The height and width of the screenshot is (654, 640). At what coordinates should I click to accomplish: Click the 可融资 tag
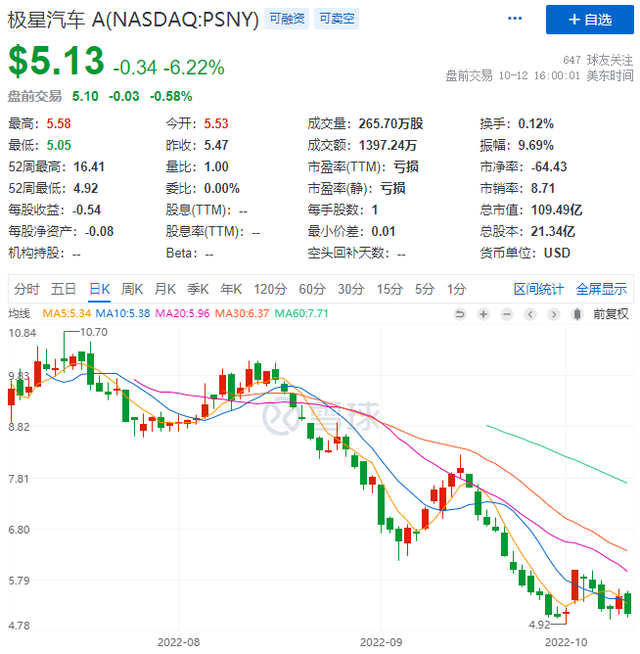(x=287, y=19)
